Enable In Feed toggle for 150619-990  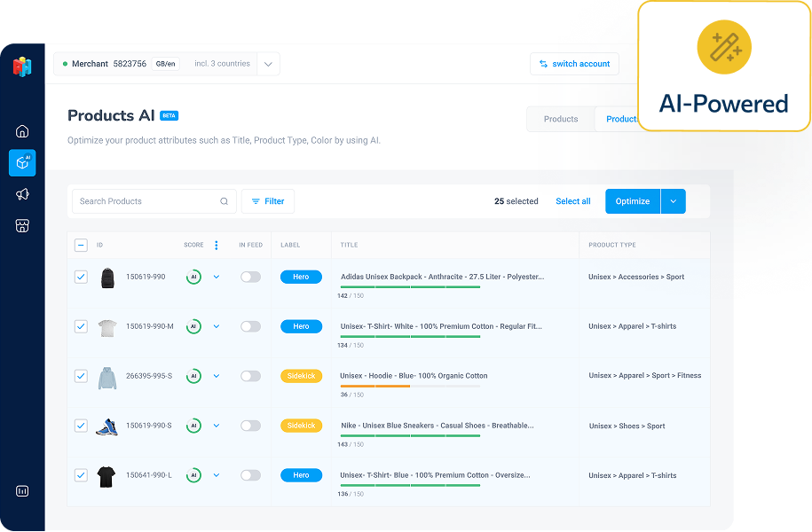250,277
